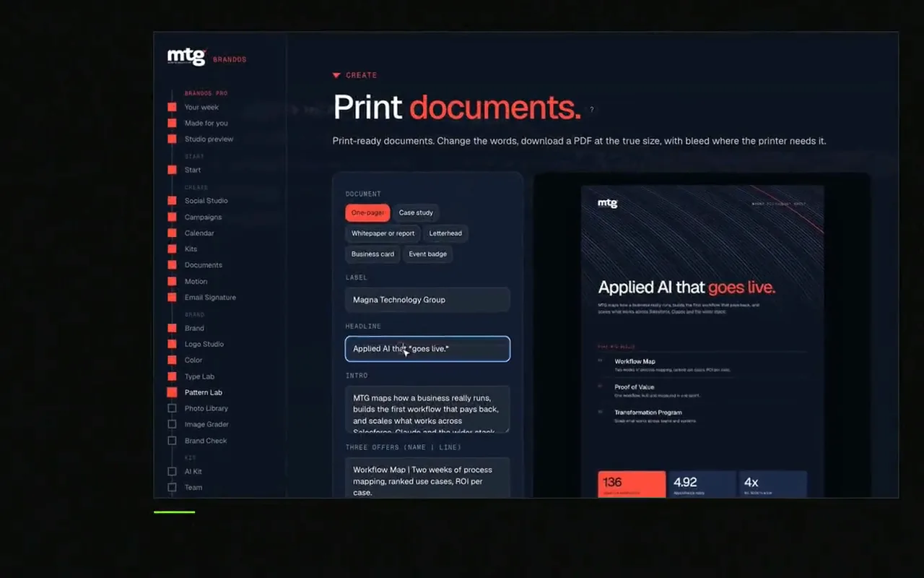
Task: Click the empty square icon beside Photo Library
Action: [x=172, y=408]
